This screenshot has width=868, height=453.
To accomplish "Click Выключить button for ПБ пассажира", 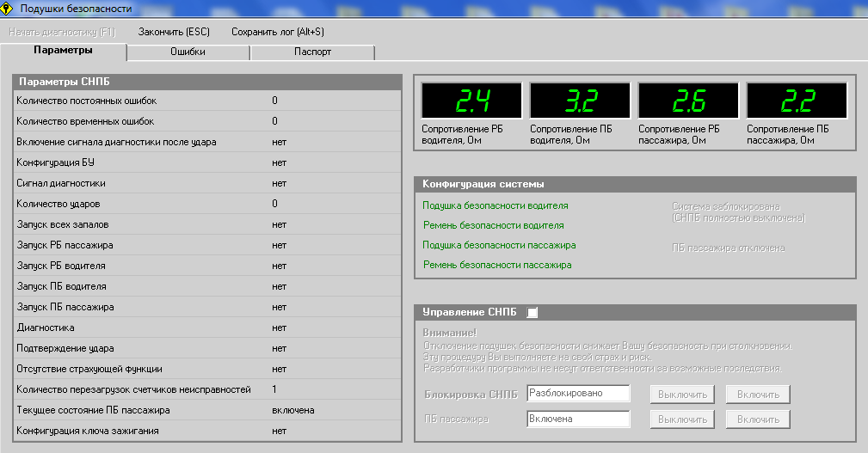I will [682, 419].
